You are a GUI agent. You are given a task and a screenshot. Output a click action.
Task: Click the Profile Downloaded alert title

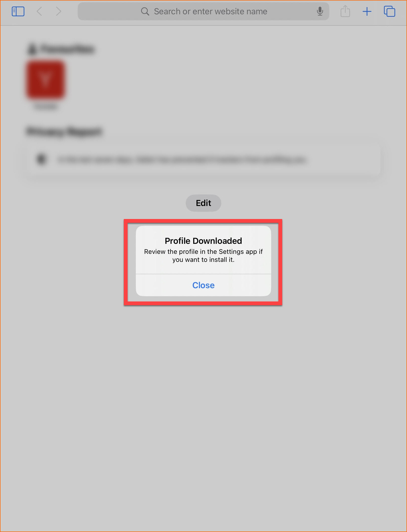[203, 241]
